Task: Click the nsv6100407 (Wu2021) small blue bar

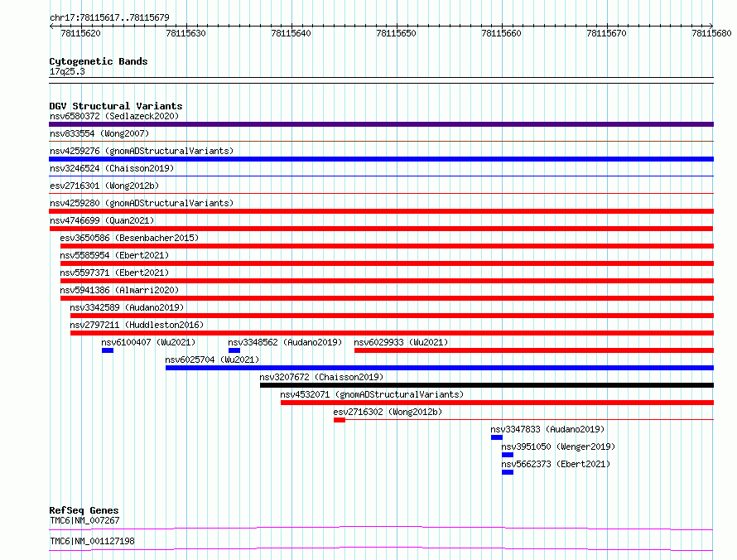Action: [x=108, y=350]
